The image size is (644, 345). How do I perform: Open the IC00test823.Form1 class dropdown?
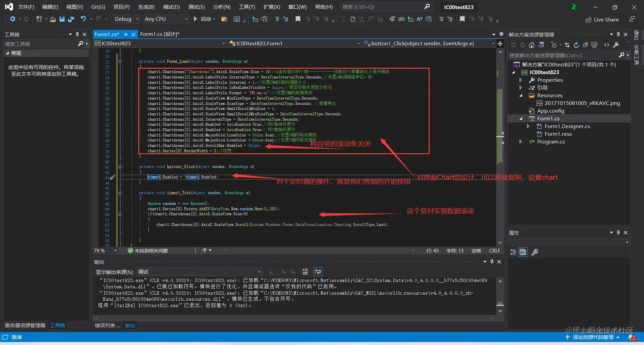(x=295, y=43)
